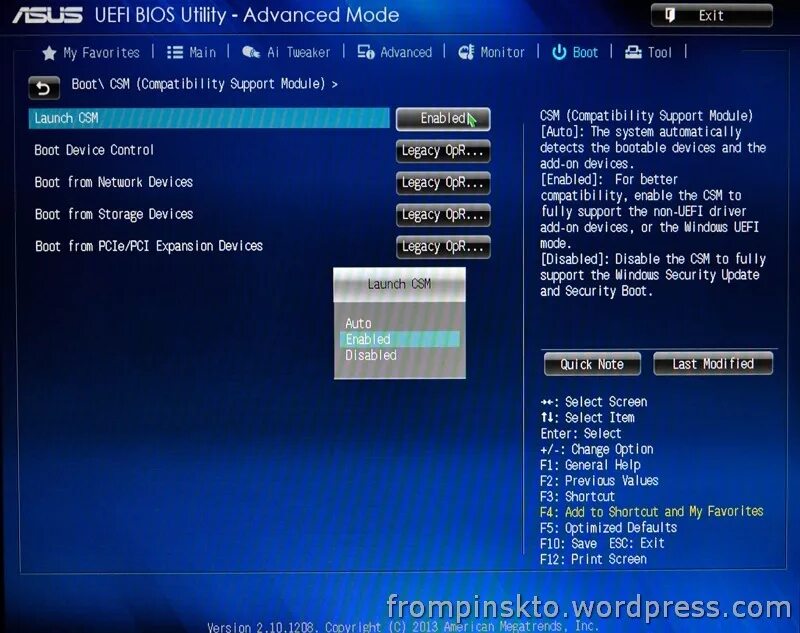Viewport: 800px width, 633px height.
Task: Click the F4: Add to Shortcut hint
Action: click(x=652, y=512)
